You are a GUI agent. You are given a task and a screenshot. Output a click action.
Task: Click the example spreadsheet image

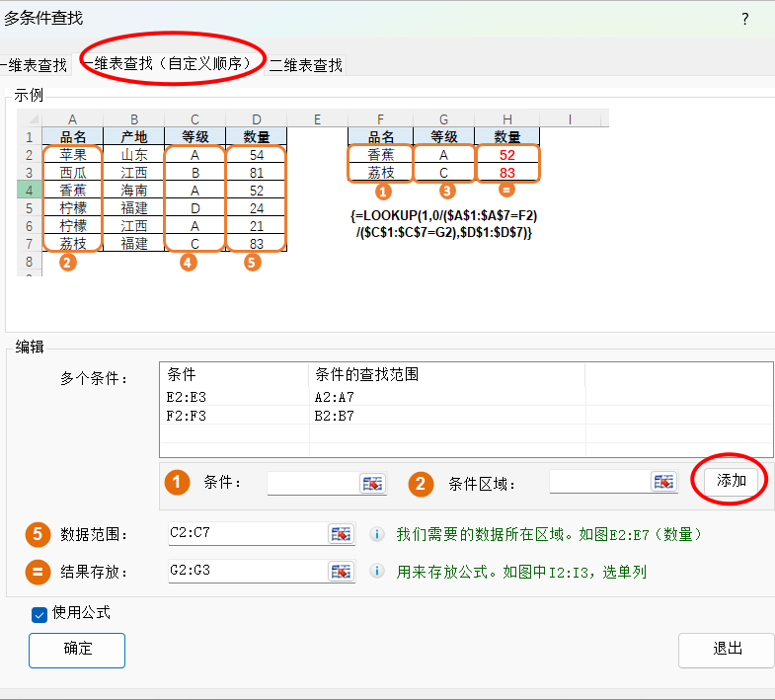[x=313, y=193]
